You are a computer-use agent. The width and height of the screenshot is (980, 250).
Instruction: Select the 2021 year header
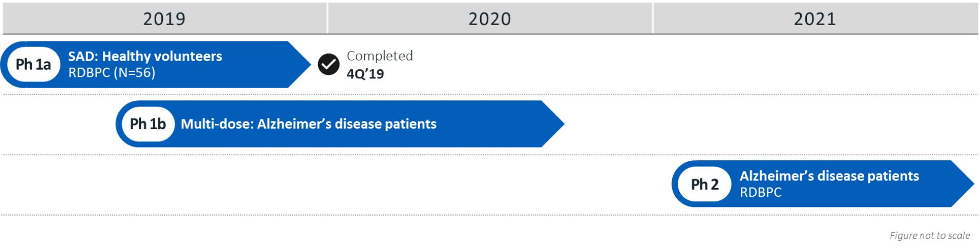tap(815, 19)
